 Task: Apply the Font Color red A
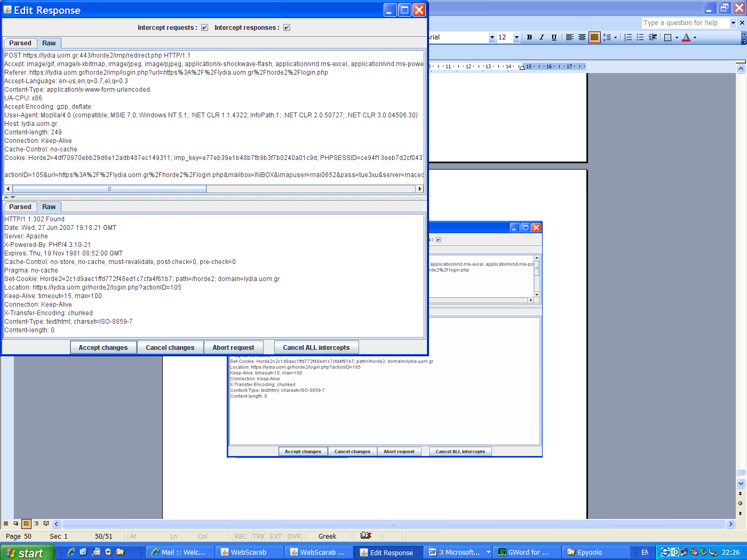(x=686, y=37)
